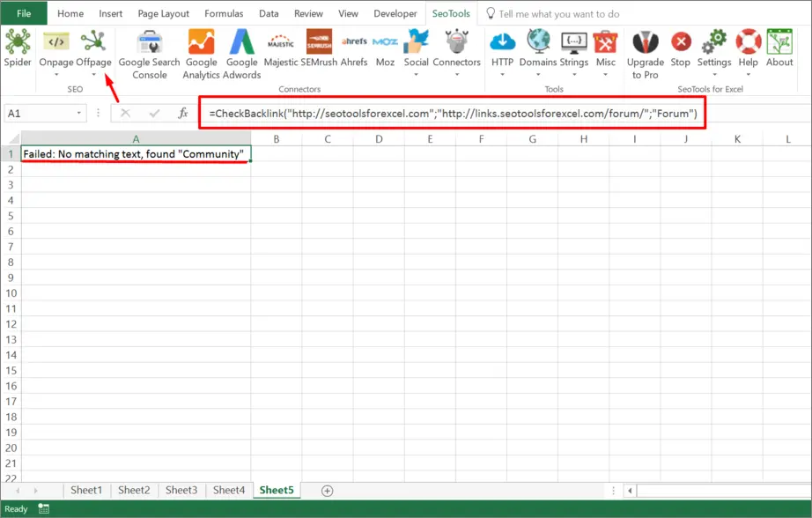Open the Misc tools menu
The image size is (812, 518).
point(605,54)
